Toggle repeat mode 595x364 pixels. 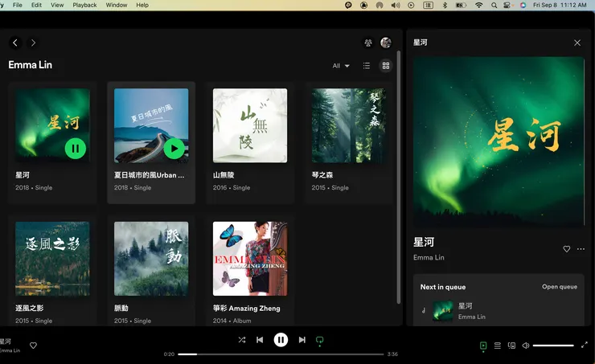[x=319, y=340]
